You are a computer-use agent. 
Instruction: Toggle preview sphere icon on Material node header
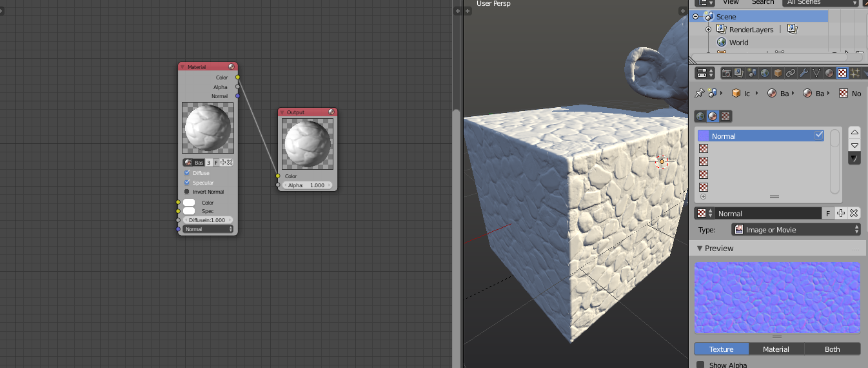[x=232, y=66]
